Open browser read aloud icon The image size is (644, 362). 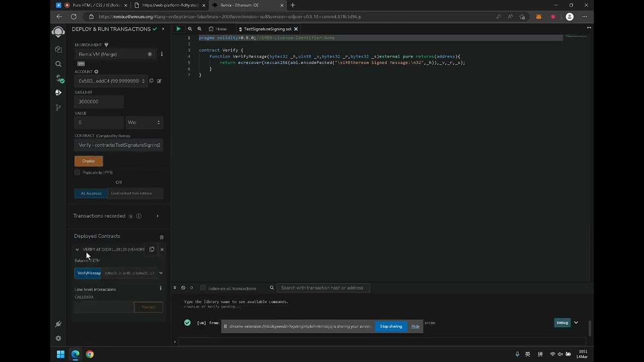tap(510, 17)
